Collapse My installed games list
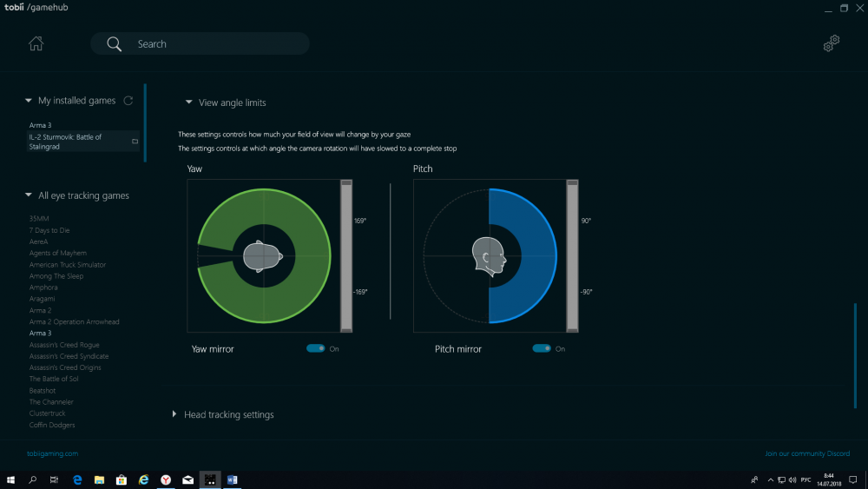The height and width of the screenshot is (489, 868). (x=29, y=100)
